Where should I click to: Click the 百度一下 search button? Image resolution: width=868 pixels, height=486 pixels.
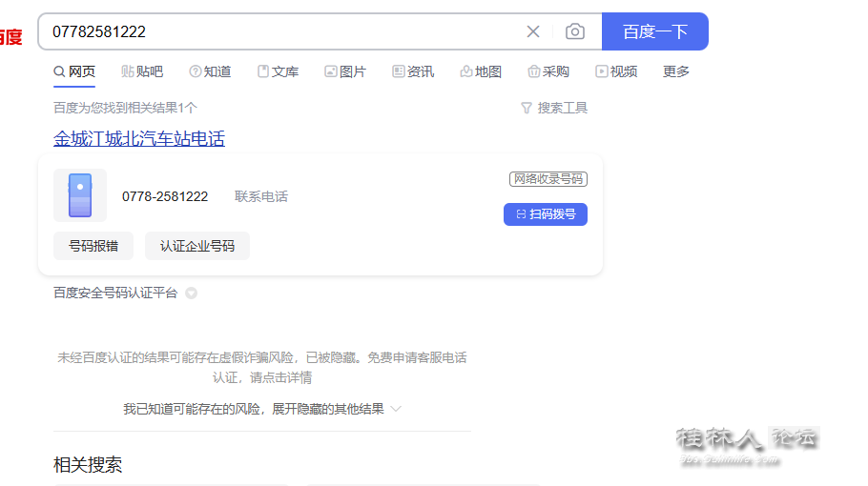click(x=655, y=31)
